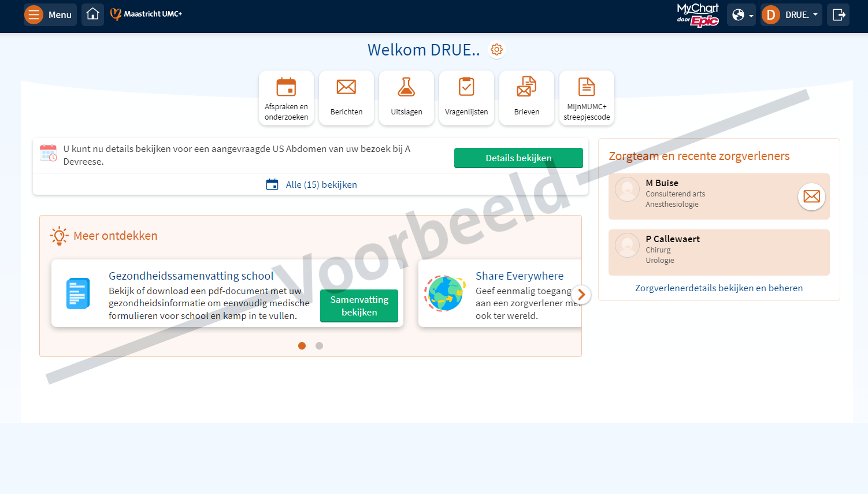Viewport: 868px width, 494px height.
Task: Open P Callewaert provider card
Action: coord(719,252)
